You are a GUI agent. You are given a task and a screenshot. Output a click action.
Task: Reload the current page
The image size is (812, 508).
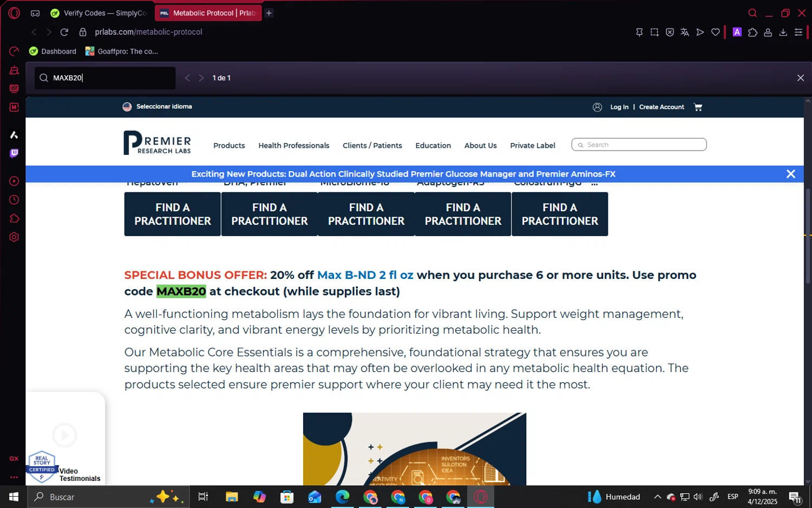64,32
